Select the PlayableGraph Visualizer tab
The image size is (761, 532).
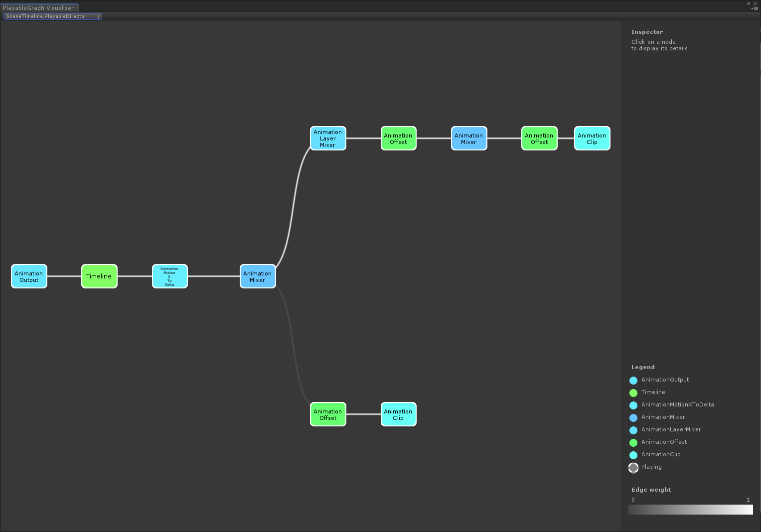coord(39,7)
